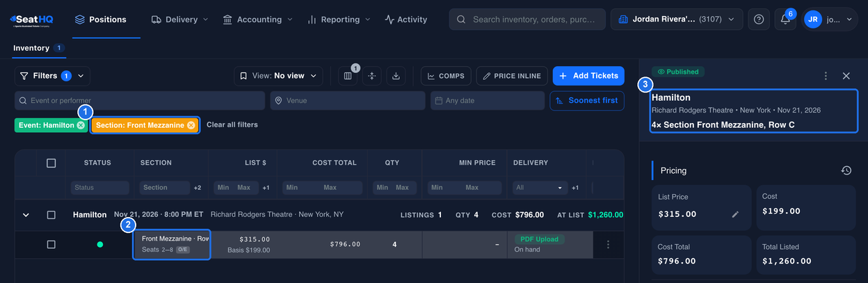This screenshot has height=283, width=868.
Task: Check the Front Mezzanine listing row checkbox
Action: [51, 245]
